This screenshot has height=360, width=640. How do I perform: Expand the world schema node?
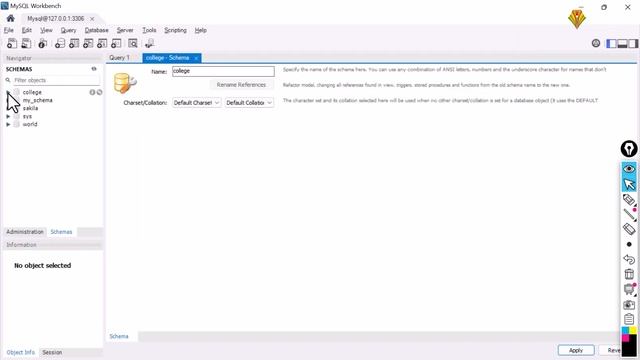coord(8,124)
